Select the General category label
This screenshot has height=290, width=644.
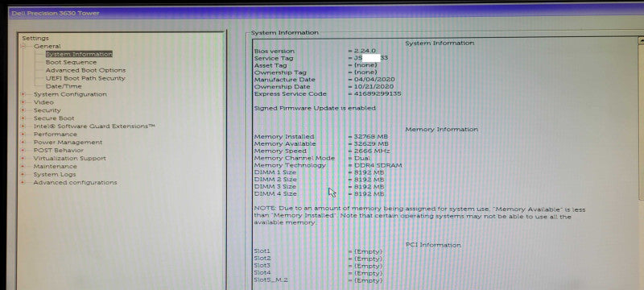(x=47, y=47)
